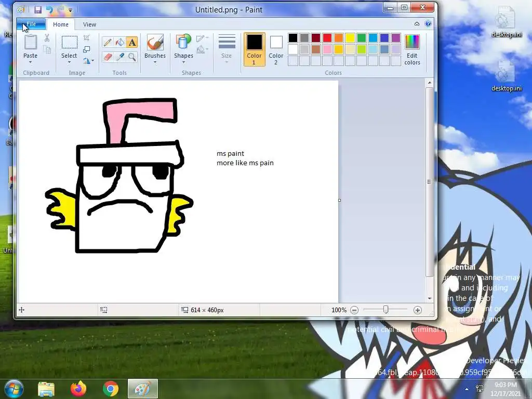Expand the Brushes dropdown arrow
The image size is (532, 399).
[155, 62]
